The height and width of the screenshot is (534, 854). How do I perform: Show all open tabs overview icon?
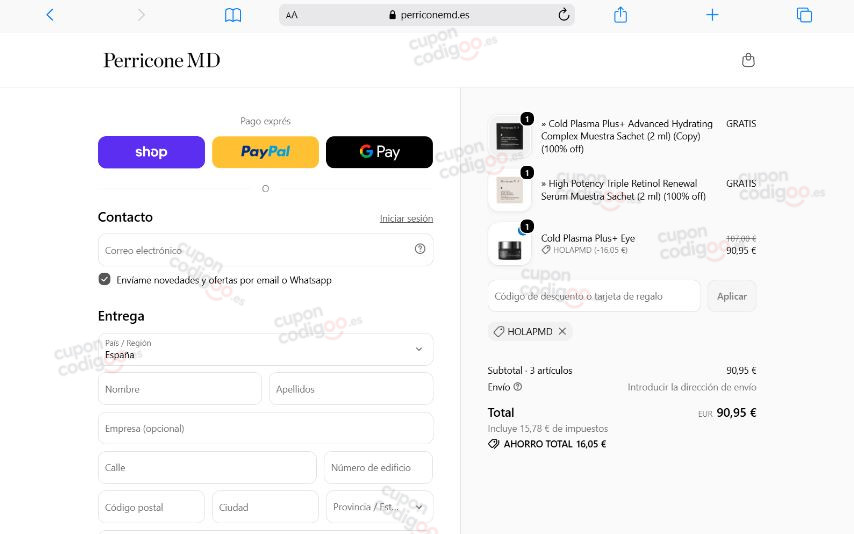[x=804, y=15]
